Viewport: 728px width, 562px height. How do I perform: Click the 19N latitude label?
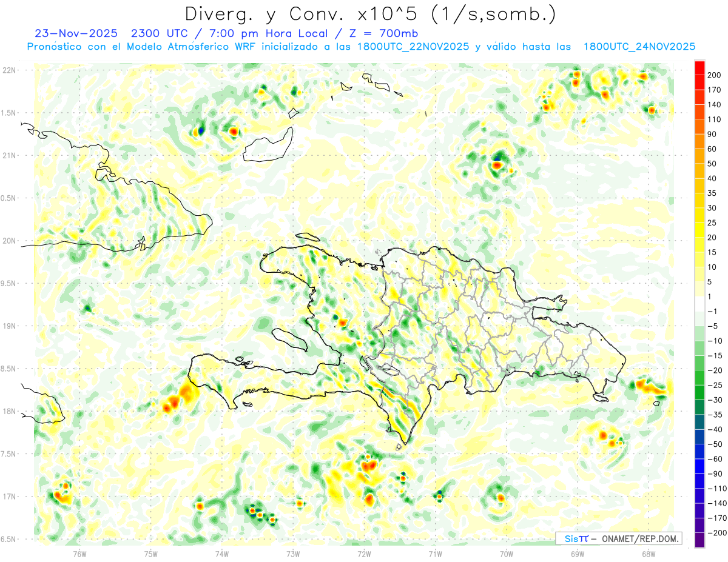(x=10, y=326)
